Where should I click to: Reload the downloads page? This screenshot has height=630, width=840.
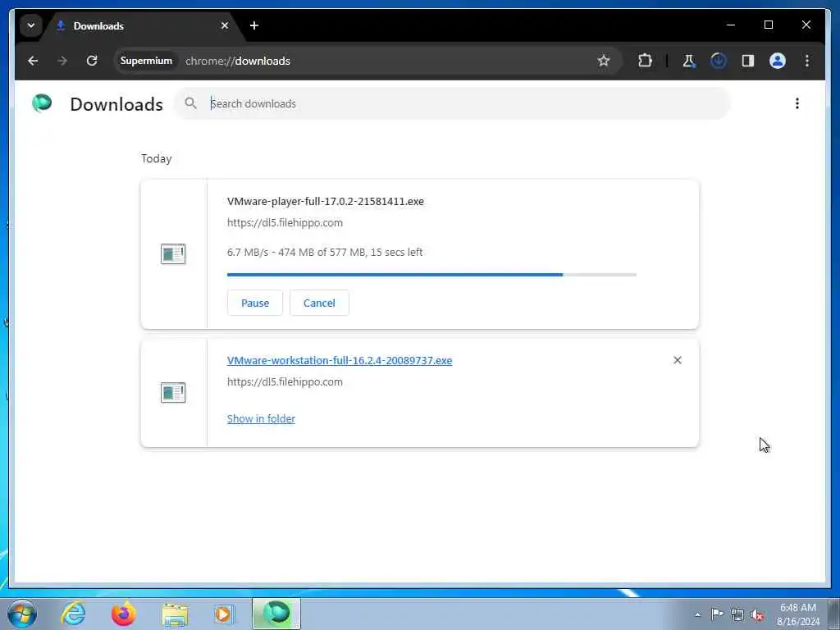(92, 61)
